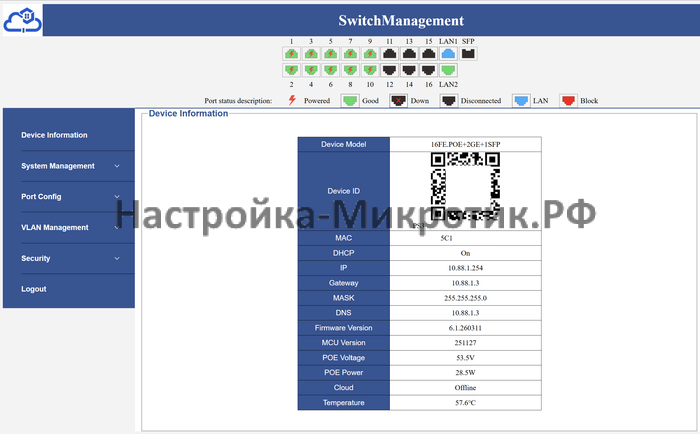Screen dimensions: 700x434
Task: Select port 9 icon
Action: (370, 54)
